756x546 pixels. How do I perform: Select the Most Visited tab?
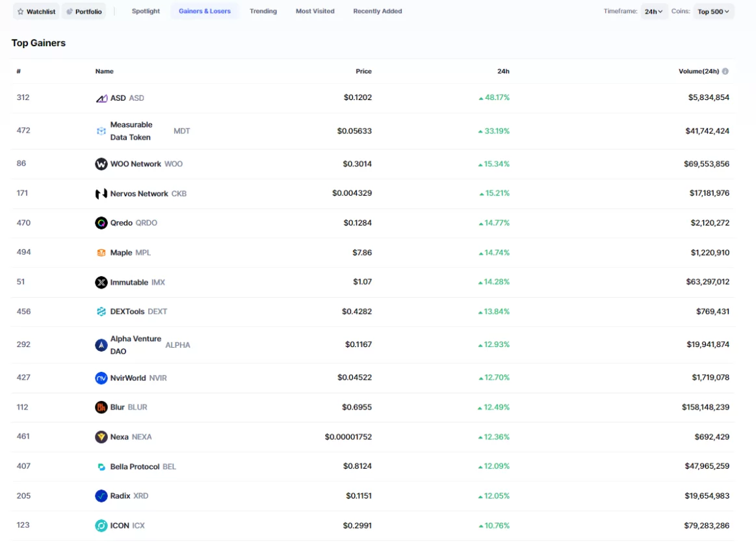pos(315,11)
